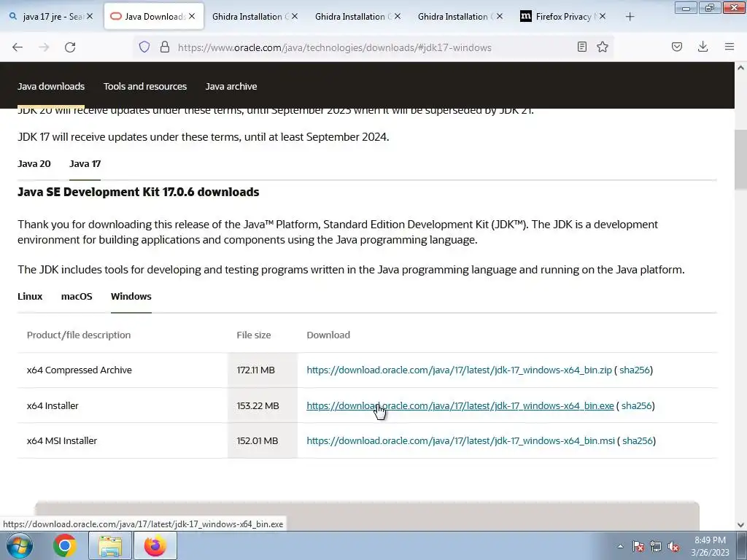747x560 pixels.
Task: View site security via padlock icon
Action: [165, 47]
